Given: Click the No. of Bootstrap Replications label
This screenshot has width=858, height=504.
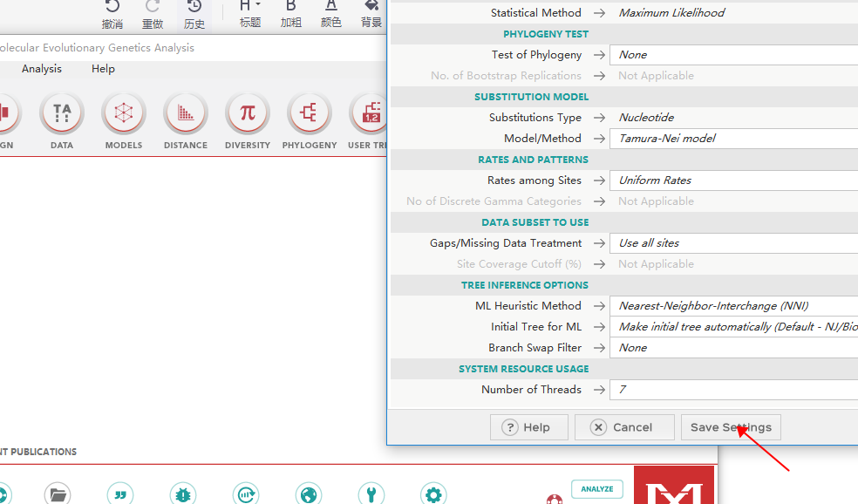Looking at the screenshot, I should [506, 76].
